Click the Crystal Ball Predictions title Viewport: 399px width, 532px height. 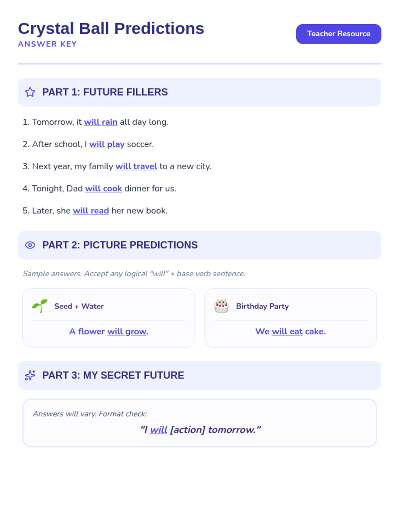tap(111, 29)
